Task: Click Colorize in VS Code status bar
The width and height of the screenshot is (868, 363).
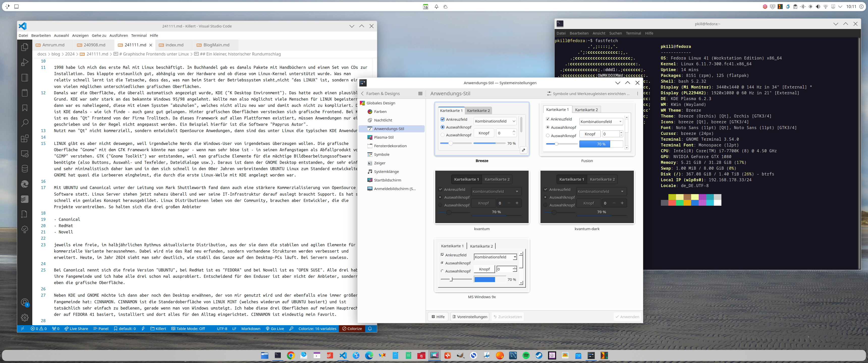Action: [352, 329]
